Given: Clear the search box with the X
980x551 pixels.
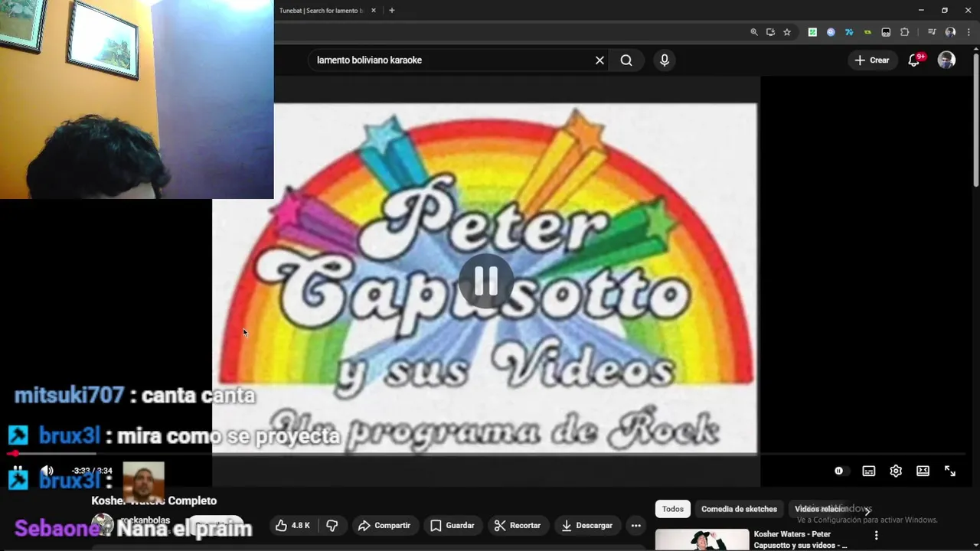Looking at the screenshot, I should tap(599, 60).
